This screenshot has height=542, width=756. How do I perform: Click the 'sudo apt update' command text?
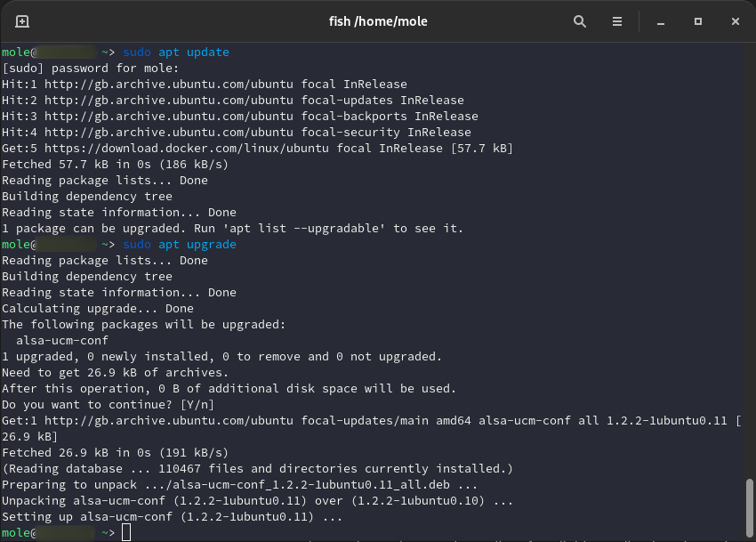(176, 53)
